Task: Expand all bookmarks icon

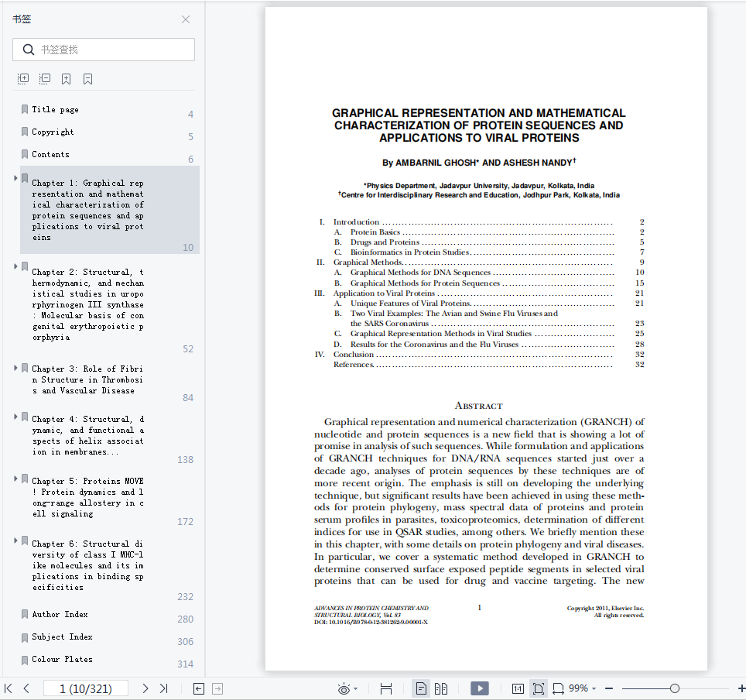Action: tap(23, 78)
